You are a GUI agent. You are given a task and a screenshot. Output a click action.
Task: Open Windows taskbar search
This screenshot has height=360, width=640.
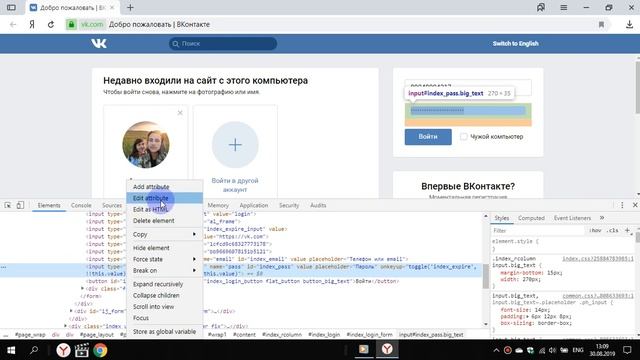point(34,350)
